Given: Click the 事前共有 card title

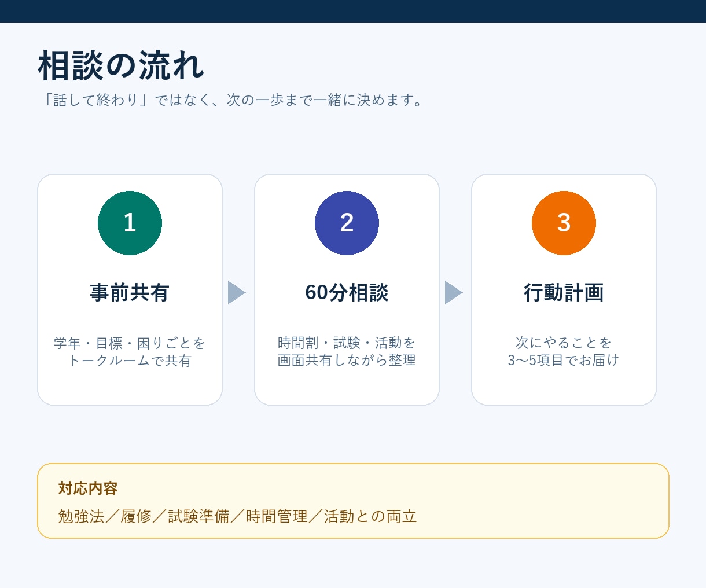Looking at the screenshot, I should pos(130,292).
